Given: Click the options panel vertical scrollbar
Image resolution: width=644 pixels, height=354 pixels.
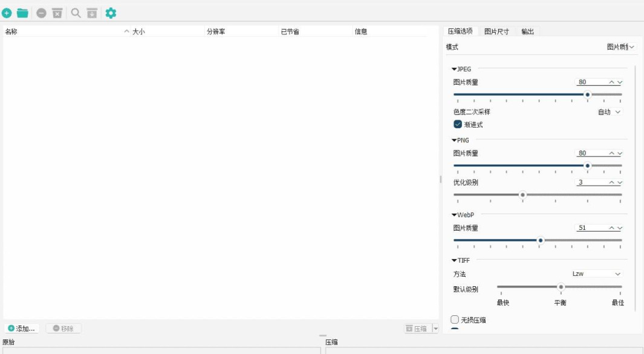Looking at the screenshot, I should (636, 187).
